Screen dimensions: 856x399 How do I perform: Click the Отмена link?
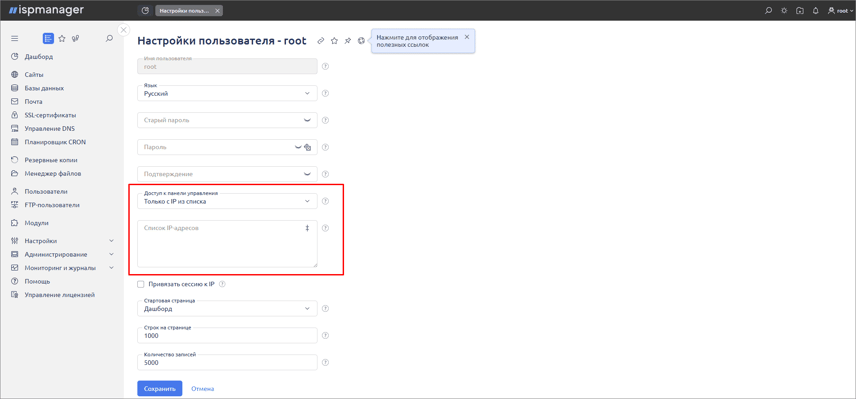click(x=203, y=389)
